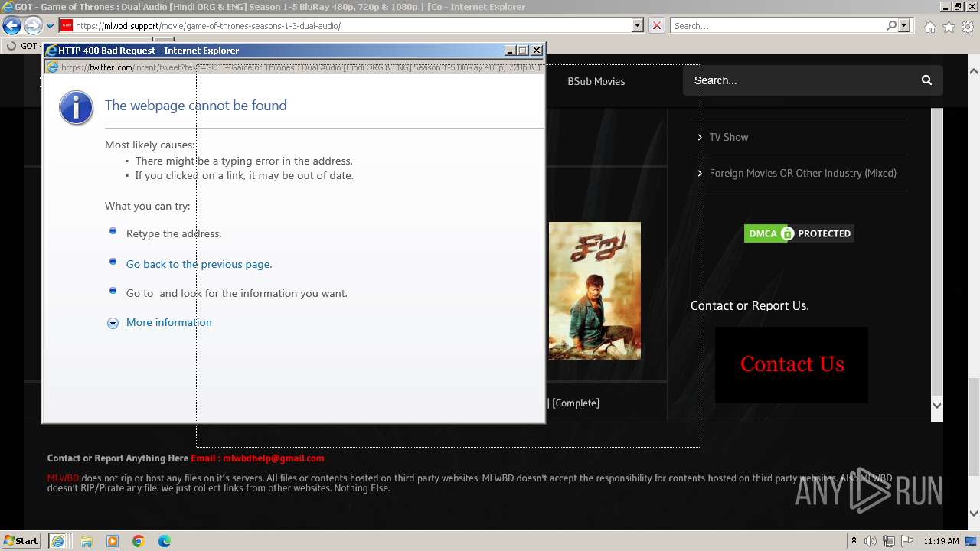Expand More information in the error page

tap(113, 323)
